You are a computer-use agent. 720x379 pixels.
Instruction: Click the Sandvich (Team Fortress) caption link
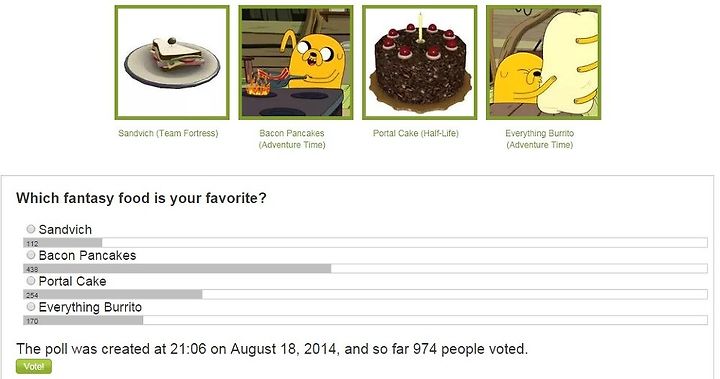[x=168, y=133]
